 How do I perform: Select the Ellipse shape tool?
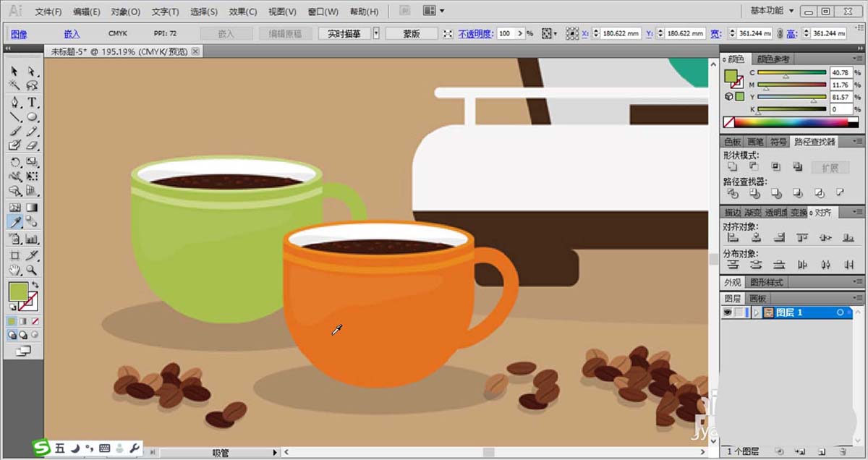32,116
